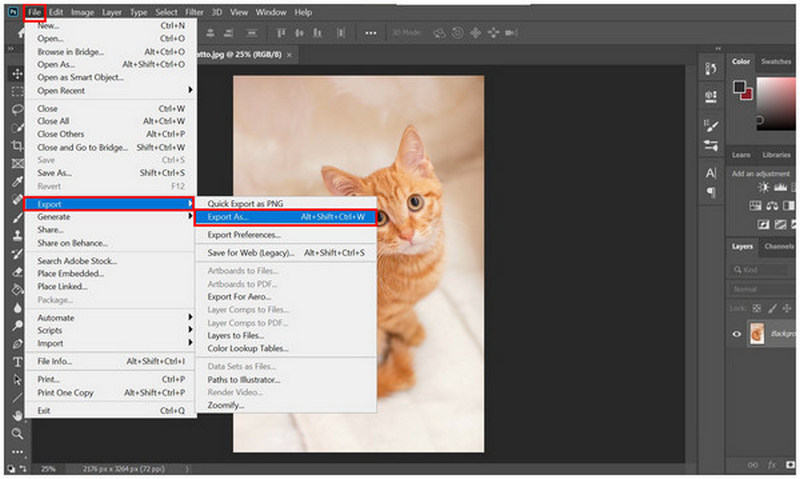Hide the Background layer eye icon
800x479 pixels.
pyautogui.click(x=736, y=334)
